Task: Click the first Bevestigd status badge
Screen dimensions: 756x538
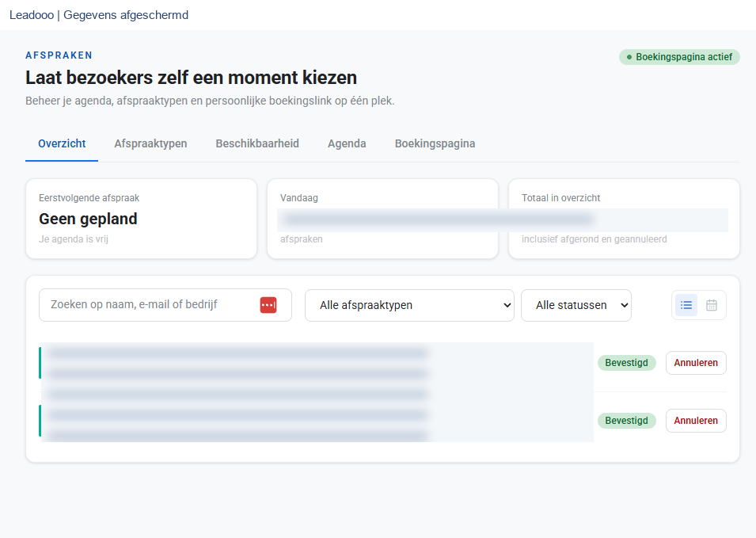Action: 626,363
